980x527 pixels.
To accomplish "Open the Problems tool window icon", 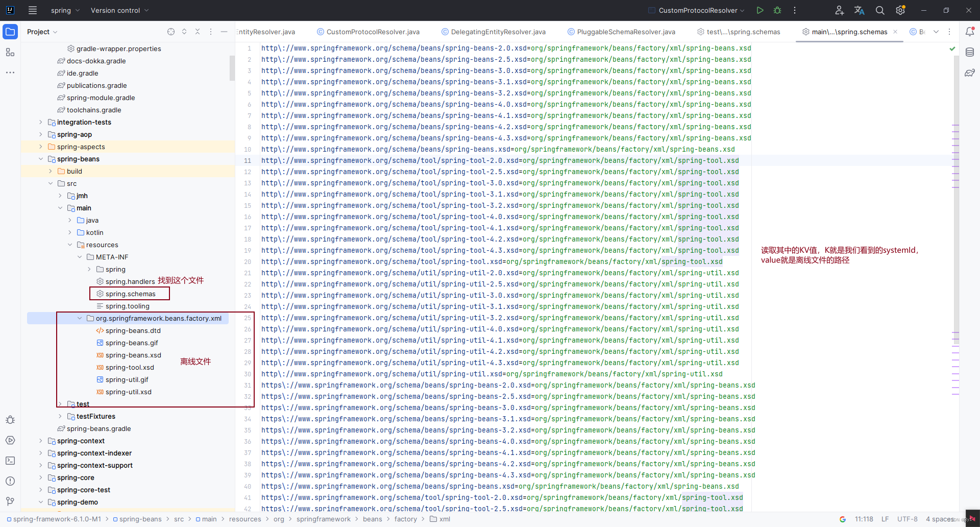I will tap(10, 481).
